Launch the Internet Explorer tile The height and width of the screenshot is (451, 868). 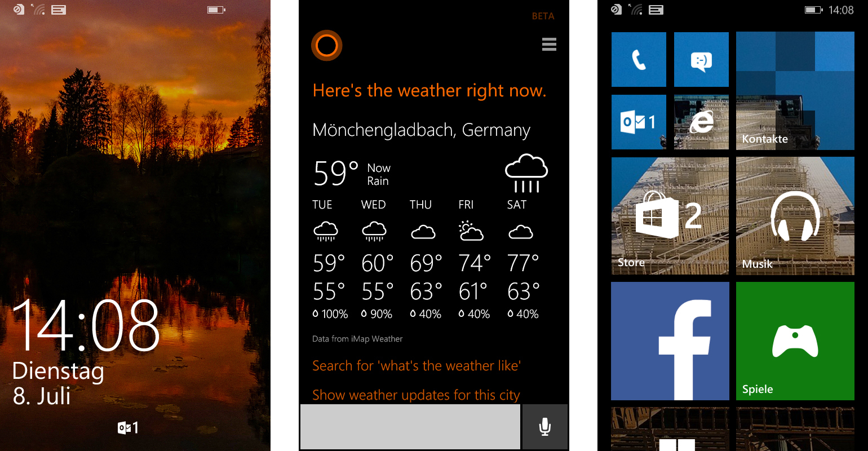(701, 122)
